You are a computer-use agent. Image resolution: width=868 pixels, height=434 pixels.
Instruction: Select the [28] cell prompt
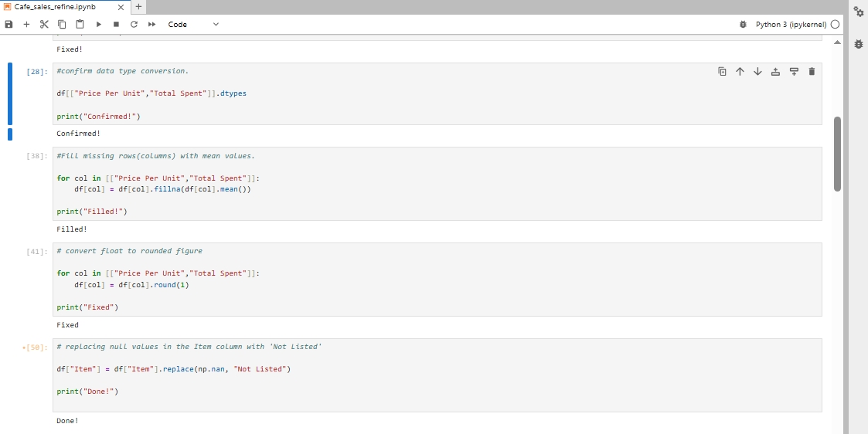[x=37, y=72]
